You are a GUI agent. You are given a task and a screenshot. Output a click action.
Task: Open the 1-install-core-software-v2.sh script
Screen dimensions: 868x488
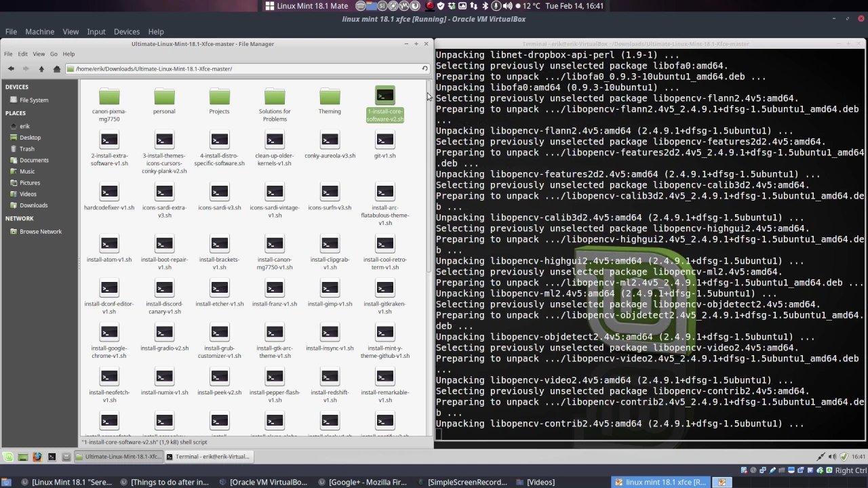tap(384, 104)
